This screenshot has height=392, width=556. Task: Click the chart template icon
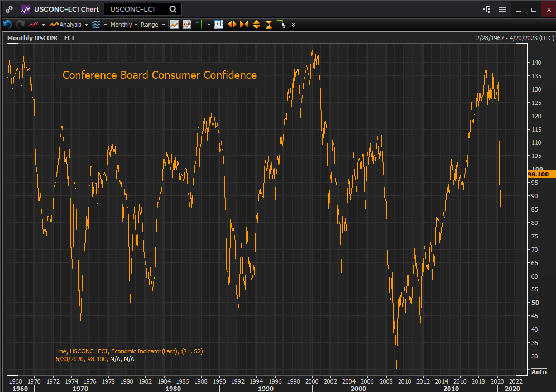(175, 25)
